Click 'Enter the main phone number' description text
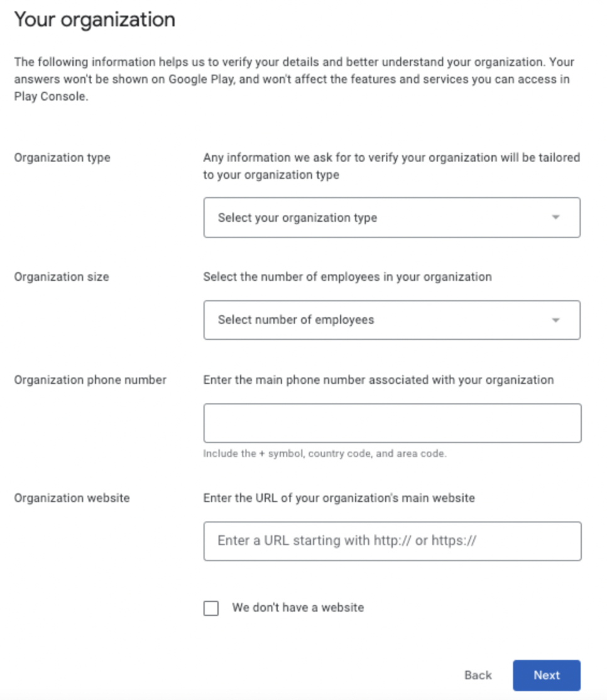The image size is (607, 700). click(x=378, y=380)
